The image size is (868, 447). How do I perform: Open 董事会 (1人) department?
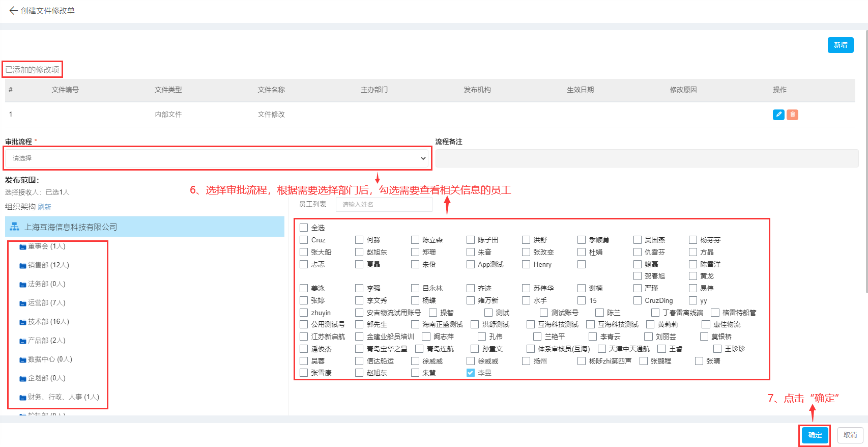[46, 246]
